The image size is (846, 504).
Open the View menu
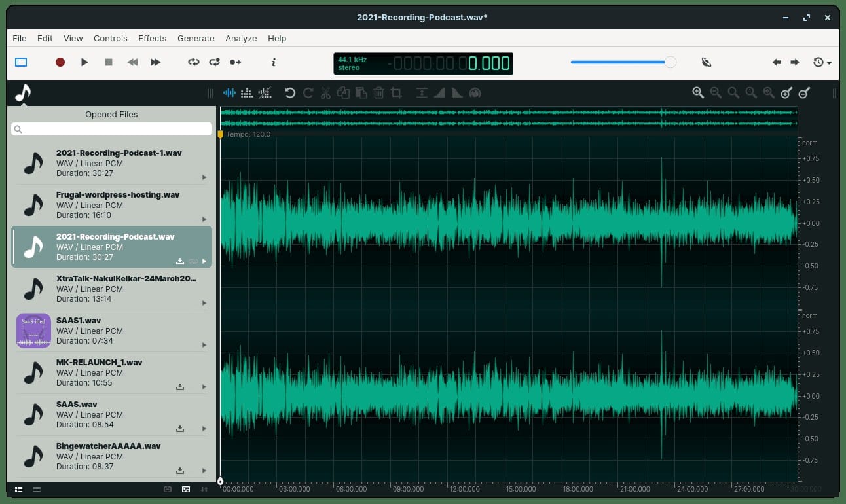point(73,38)
